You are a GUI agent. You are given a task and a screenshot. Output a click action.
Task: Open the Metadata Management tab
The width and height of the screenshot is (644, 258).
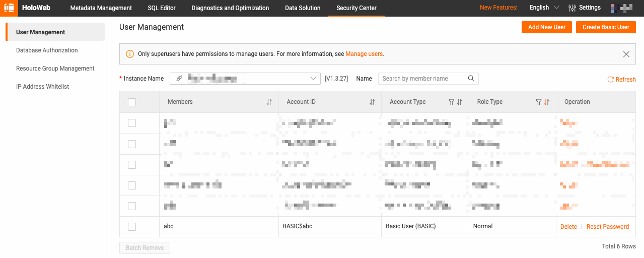tap(101, 8)
